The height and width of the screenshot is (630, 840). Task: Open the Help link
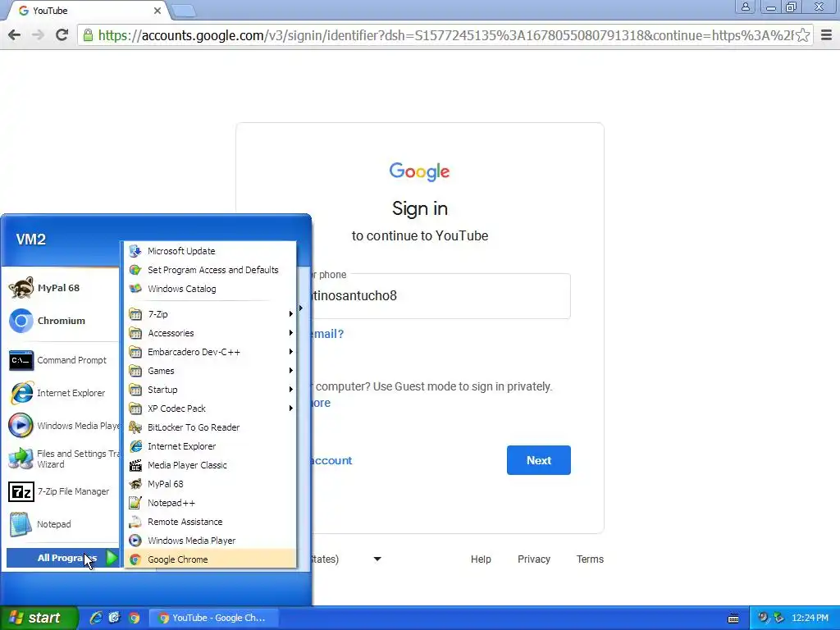point(481,559)
